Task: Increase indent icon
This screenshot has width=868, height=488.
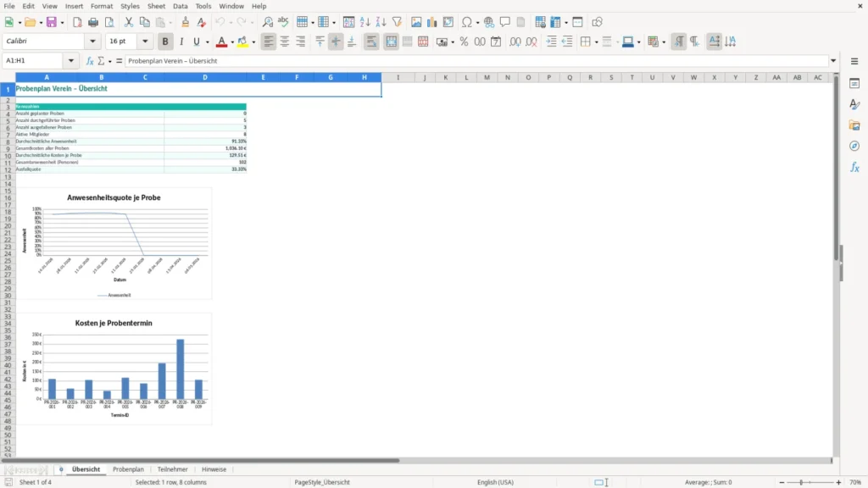Action: [x=551, y=42]
